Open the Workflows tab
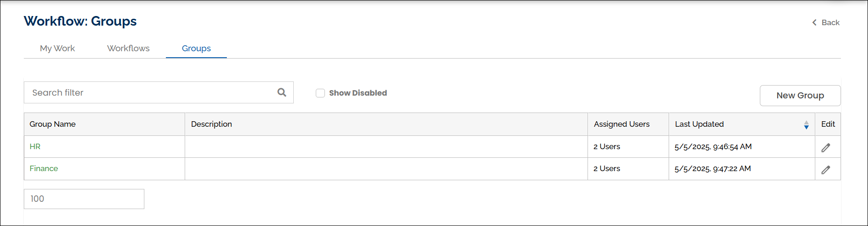 click(128, 48)
